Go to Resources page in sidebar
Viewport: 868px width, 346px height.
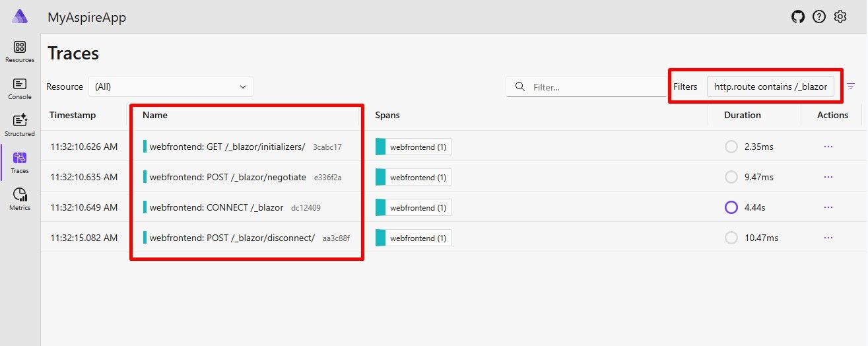coord(20,52)
